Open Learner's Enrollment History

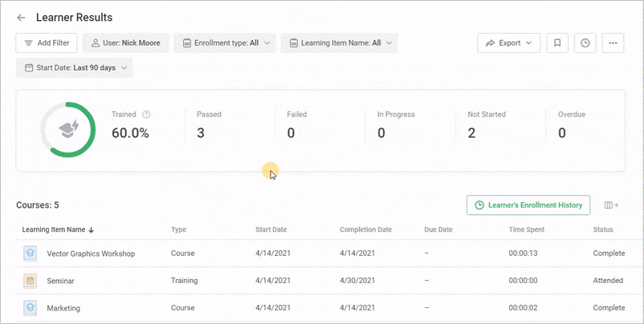pos(528,205)
